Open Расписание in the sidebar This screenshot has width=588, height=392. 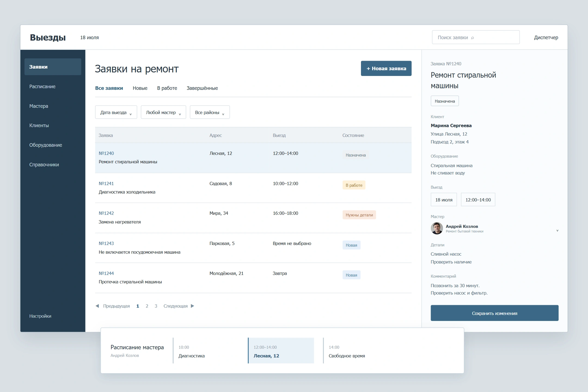pos(42,86)
